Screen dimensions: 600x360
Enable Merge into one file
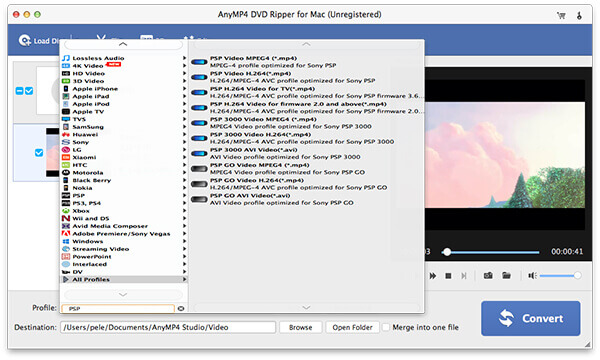click(386, 327)
